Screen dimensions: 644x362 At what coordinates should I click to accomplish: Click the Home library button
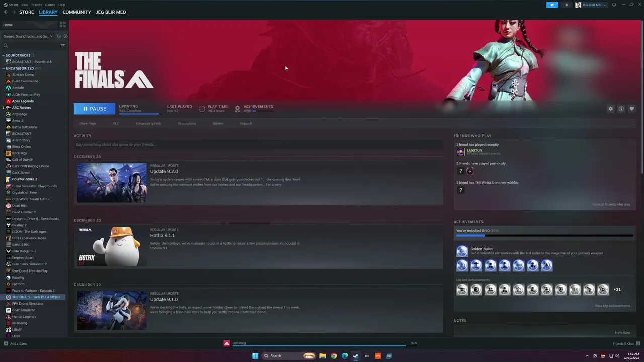click(x=29, y=25)
